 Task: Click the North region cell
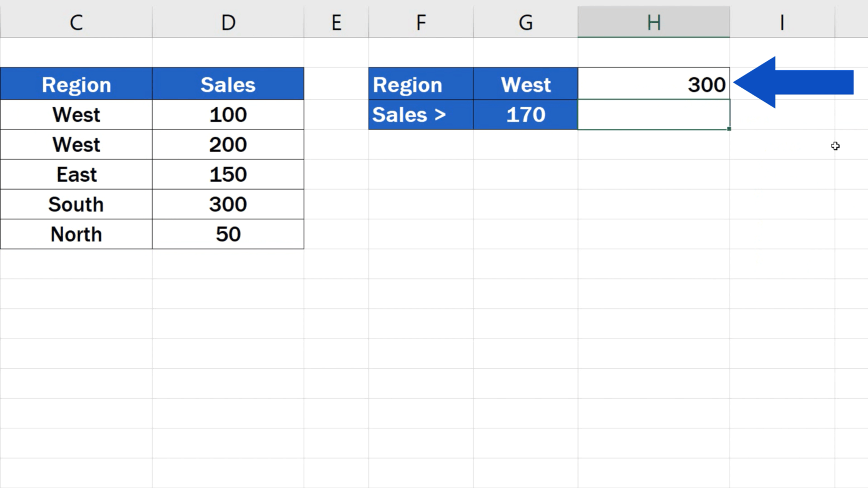[x=77, y=234]
